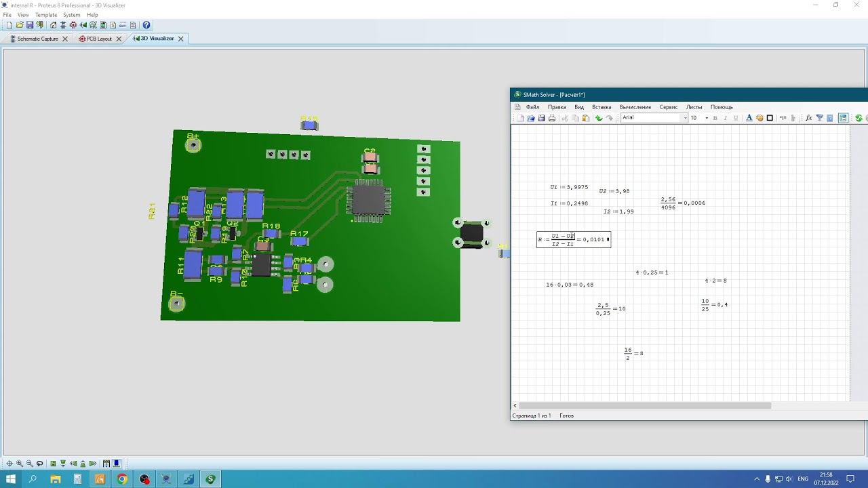
Task: Open Листы menu in SMath Solver
Action: point(694,107)
